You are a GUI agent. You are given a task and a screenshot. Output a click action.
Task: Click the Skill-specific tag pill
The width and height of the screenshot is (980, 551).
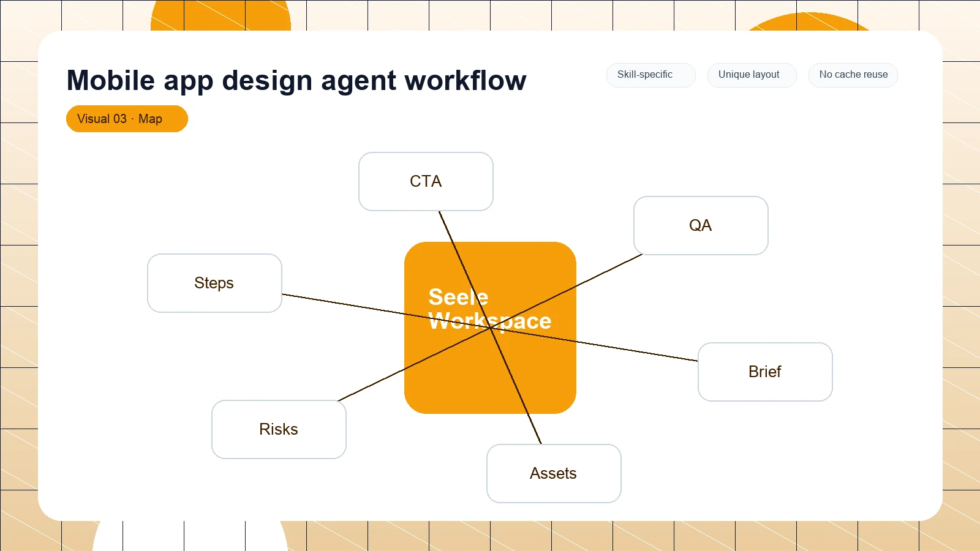pos(650,75)
